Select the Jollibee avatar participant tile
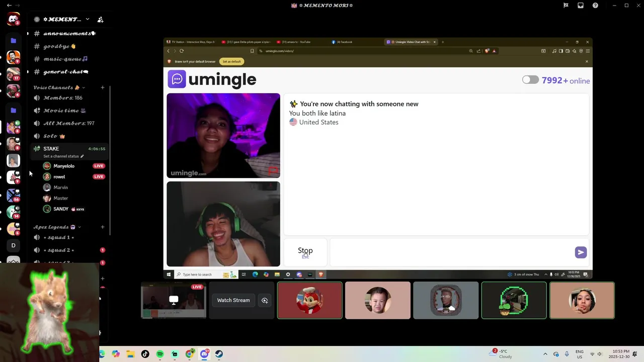This screenshot has height=362, width=644. pyautogui.click(x=310, y=300)
